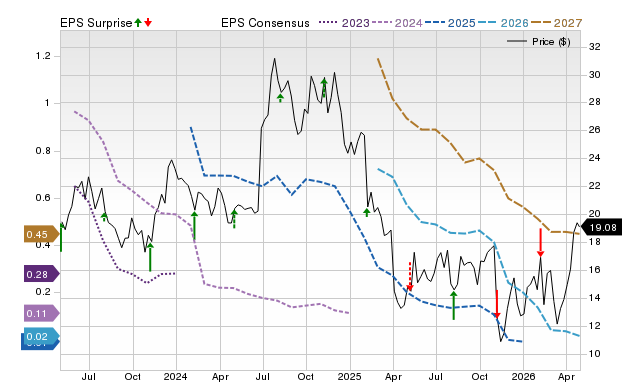Screen dimensions: 640x382
Task: Click the light purple 0.11 value tag
Action: click(41, 313)
